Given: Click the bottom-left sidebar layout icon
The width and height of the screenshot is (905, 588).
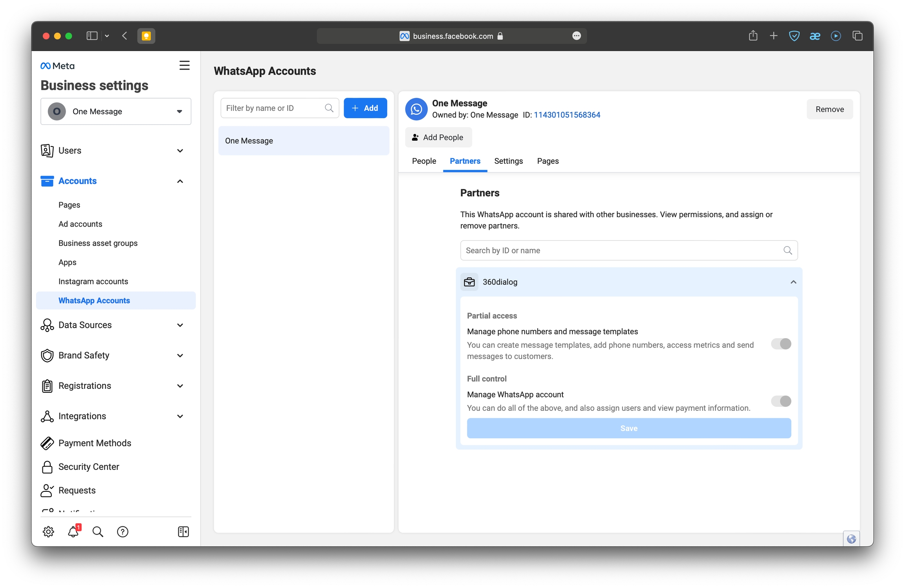Looking at the screenshot, I should click(183, 531).
